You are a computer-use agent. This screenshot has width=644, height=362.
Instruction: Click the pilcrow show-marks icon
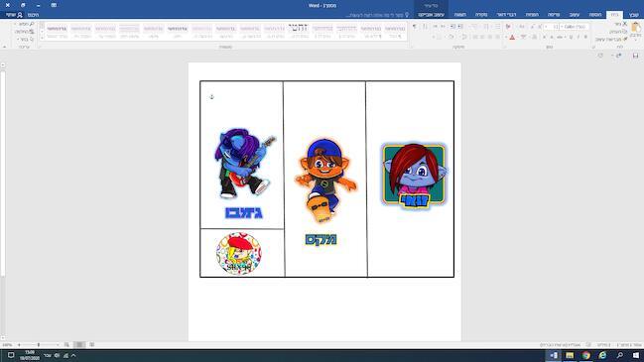click(x=414, y=27)
